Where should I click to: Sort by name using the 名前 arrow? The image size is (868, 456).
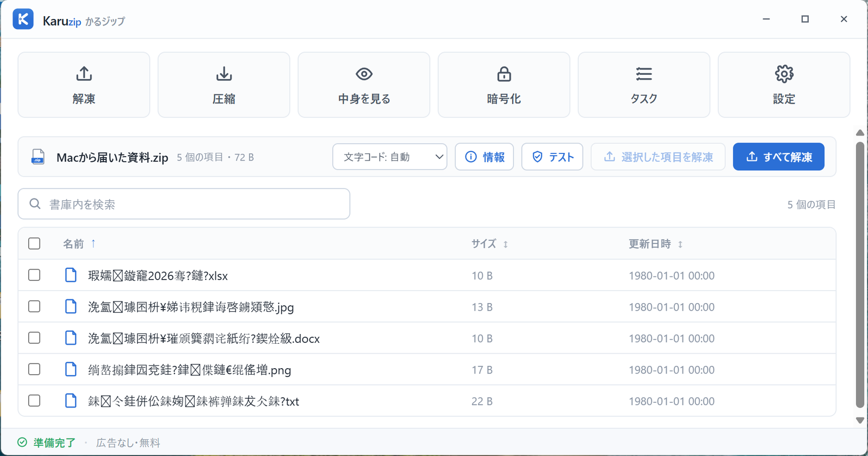93,243
